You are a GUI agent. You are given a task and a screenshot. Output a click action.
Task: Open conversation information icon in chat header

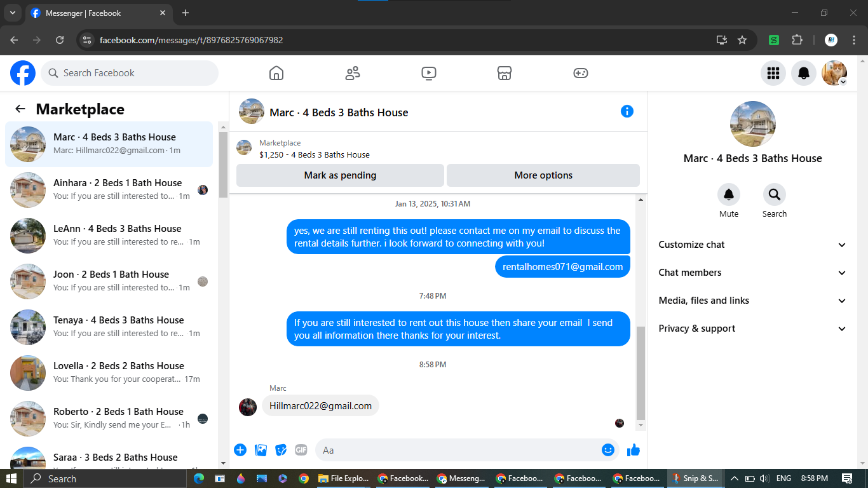(x=627, y=111)
